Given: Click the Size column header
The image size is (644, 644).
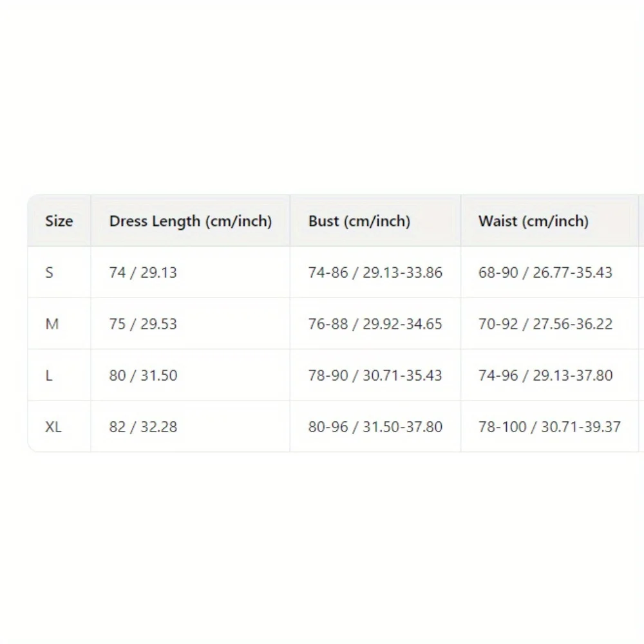Looking at the screenshot, I should coord(59,221).
